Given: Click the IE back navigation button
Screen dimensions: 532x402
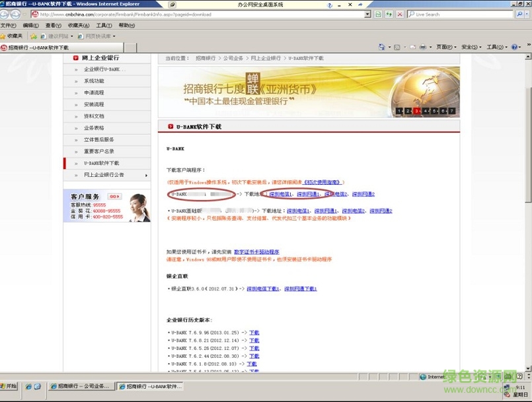Looking at the screenshot, I should [4, 15].
